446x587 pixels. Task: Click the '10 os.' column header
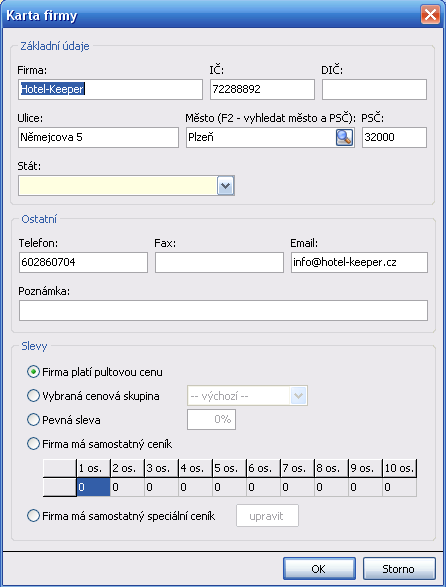[x=400, y=468]
